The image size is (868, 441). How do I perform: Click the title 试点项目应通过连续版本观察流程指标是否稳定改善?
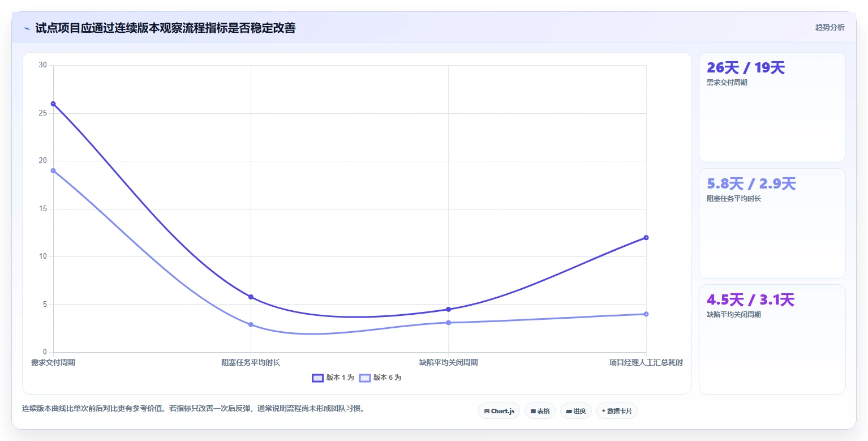click(x=165, y=28)
